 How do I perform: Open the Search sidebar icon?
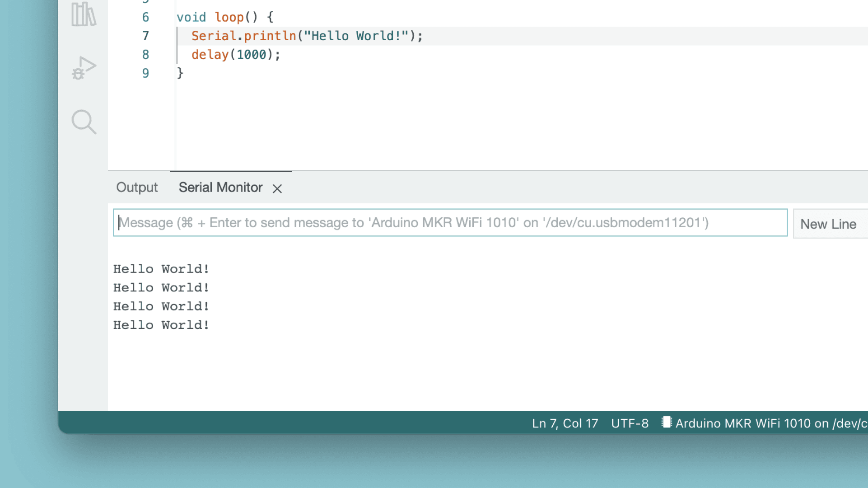(x=84, y=122)
